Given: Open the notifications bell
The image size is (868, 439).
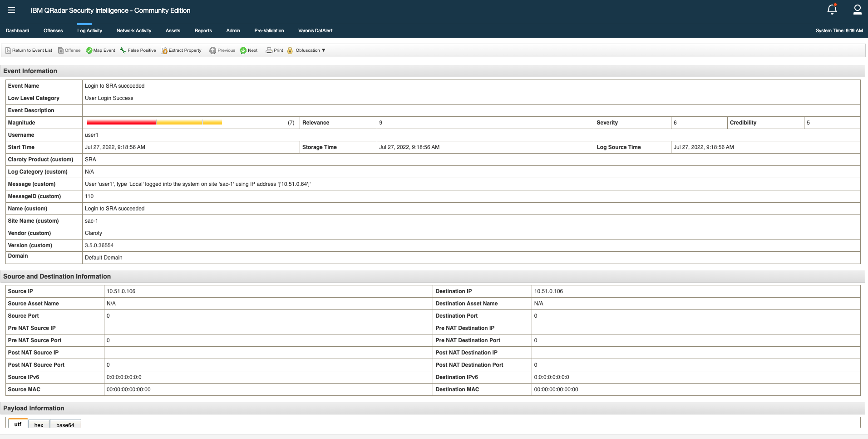Looking at the screenshot, I should (832, 10).
